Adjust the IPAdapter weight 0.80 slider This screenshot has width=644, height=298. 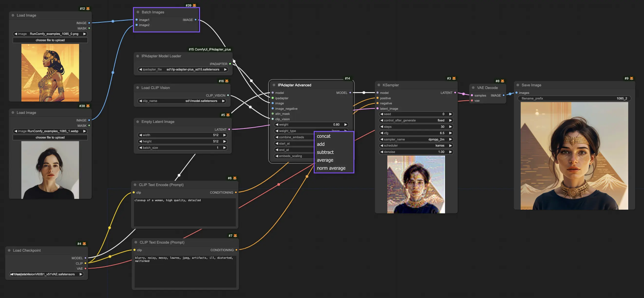[x=311, y=125]
